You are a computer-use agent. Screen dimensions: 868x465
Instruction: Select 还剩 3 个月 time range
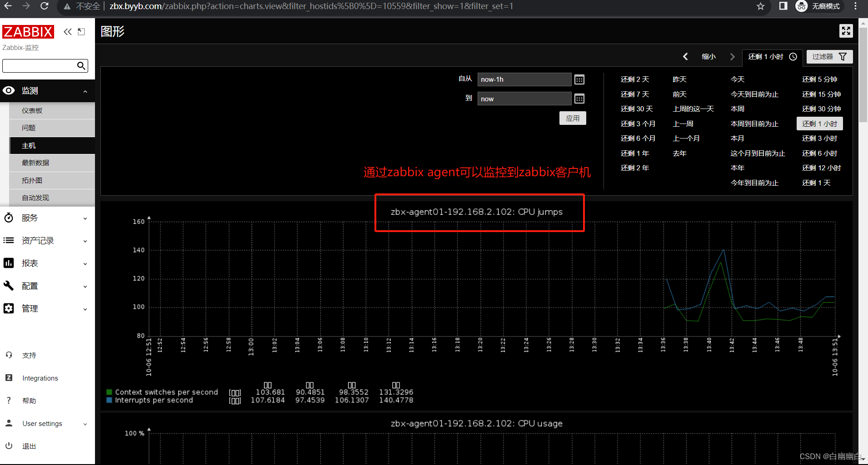638,124
